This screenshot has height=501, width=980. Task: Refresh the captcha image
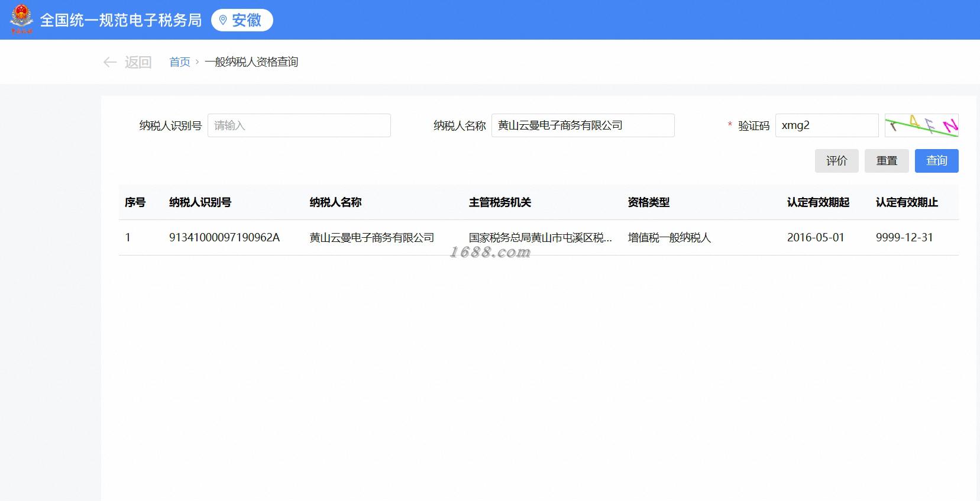[x=921, y=125]
